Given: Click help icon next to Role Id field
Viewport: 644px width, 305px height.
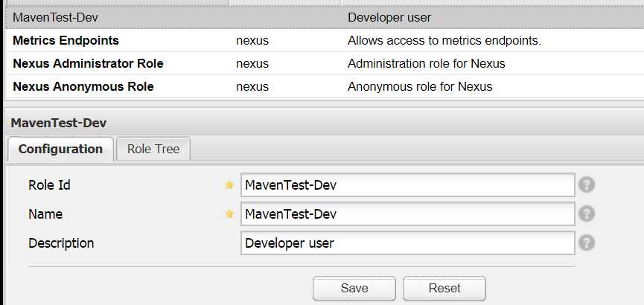Looking at the screenshot, I should [x=587, y=184].
